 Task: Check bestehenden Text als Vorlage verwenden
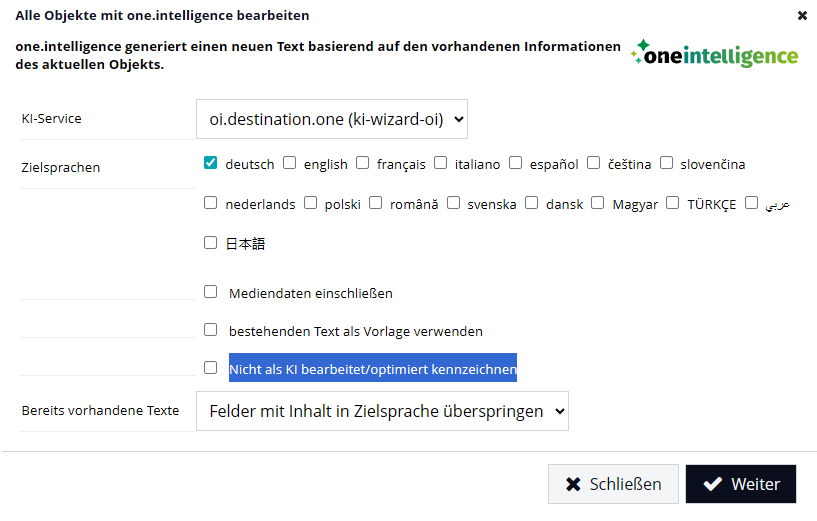click(211, 329)
